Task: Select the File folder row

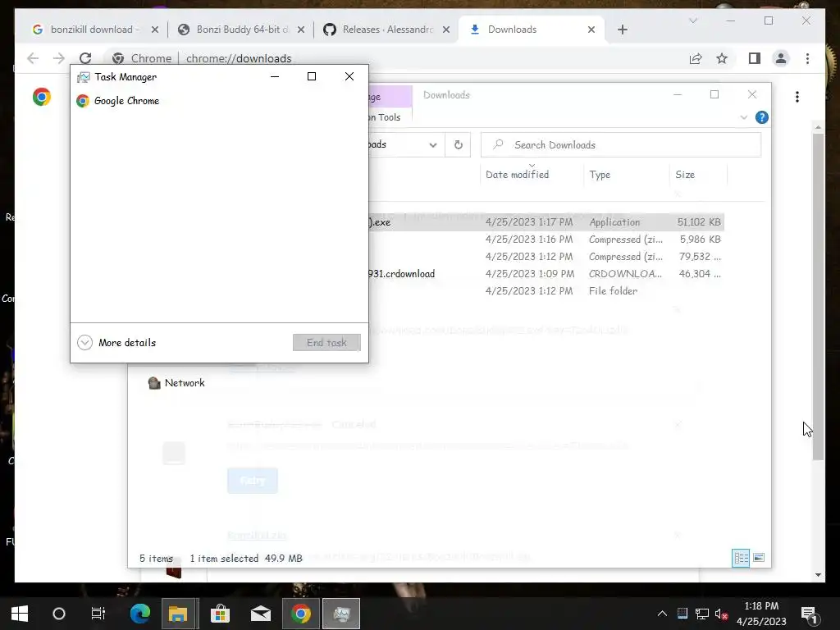Action: (x=546, y=291)
